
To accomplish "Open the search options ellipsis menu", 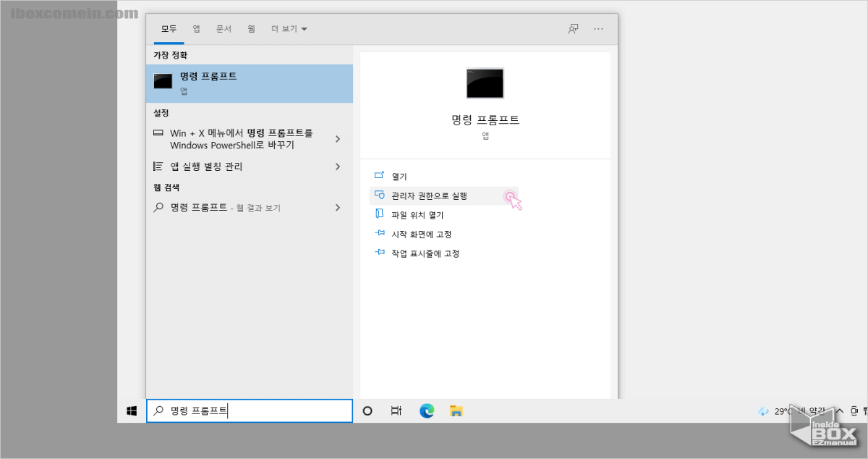I will 598,28.
